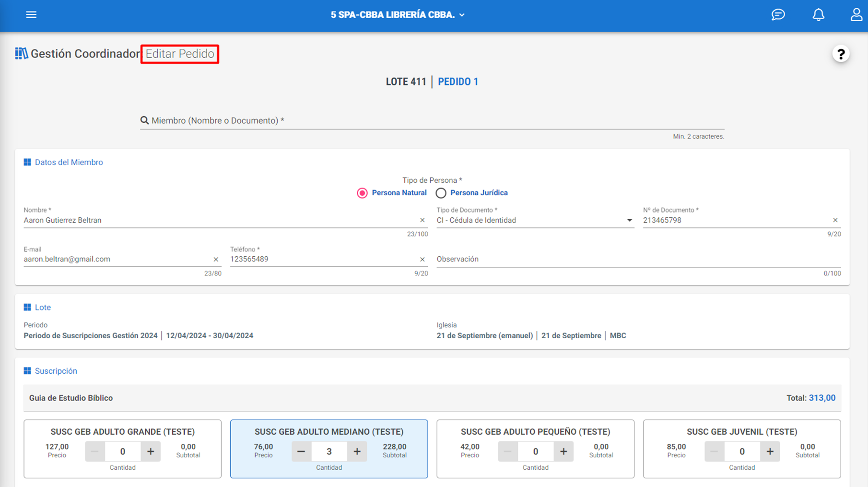Increase GEB JUVENIL quantity
Viewport: 868px width, 487px height.
(x=770, y=451)
